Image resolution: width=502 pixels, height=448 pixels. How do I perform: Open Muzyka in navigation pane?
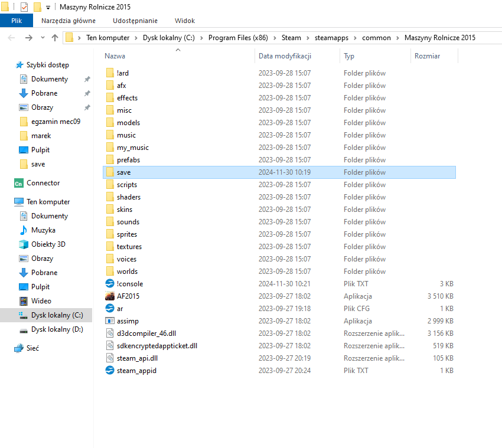(x=43, y=230)
